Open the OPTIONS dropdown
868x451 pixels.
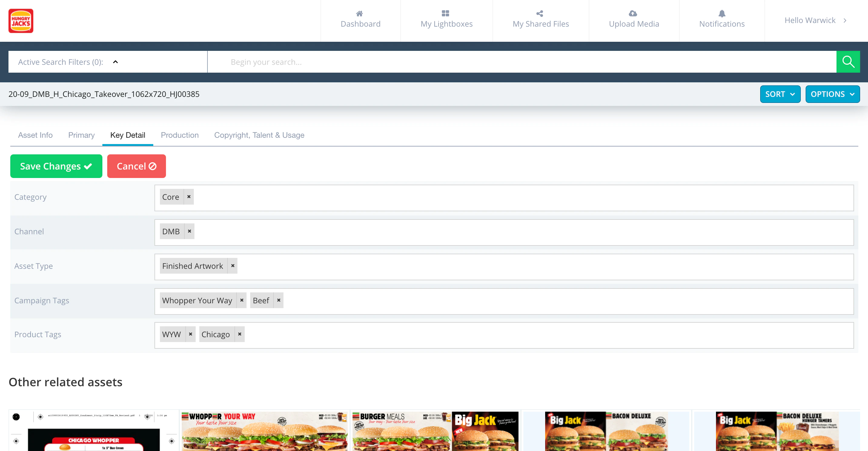[x=833, y=94]
